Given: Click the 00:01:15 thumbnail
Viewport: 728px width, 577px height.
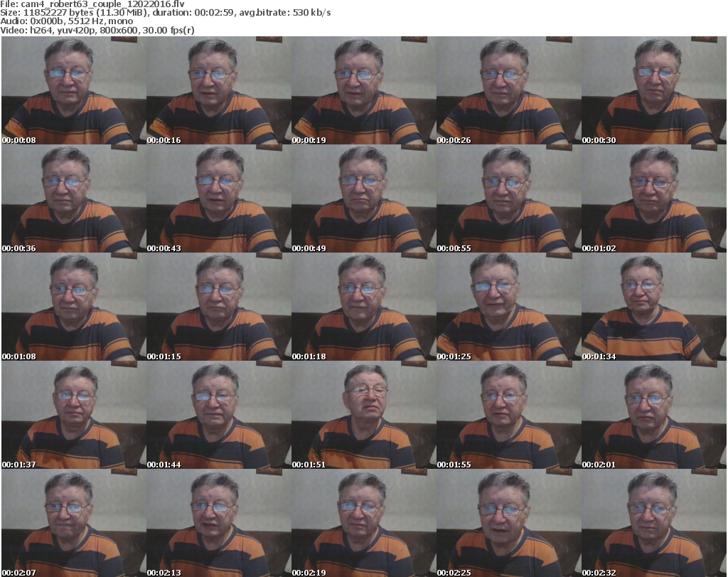Looking at the screenshot, I should click(x=219, y=307).
